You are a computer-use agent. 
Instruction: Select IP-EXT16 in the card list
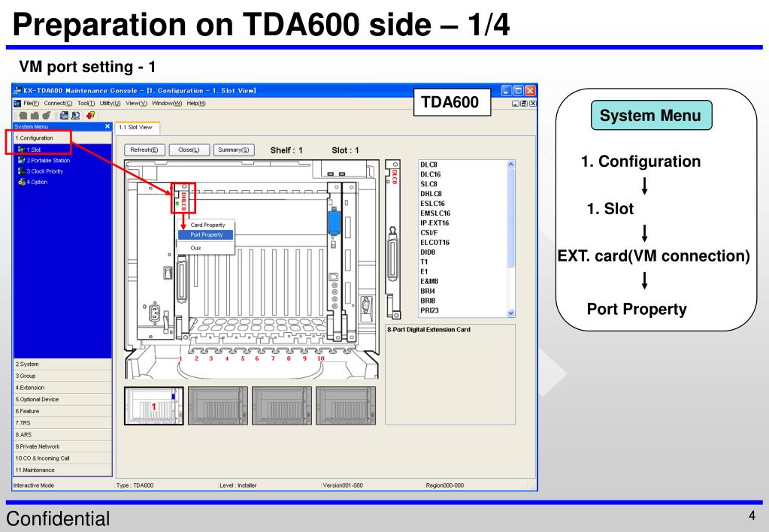434,223
